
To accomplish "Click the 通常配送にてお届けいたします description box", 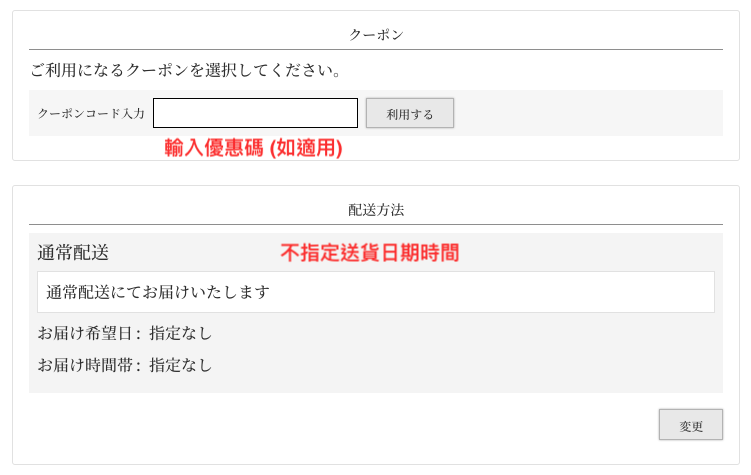I will tap(376, 292).
